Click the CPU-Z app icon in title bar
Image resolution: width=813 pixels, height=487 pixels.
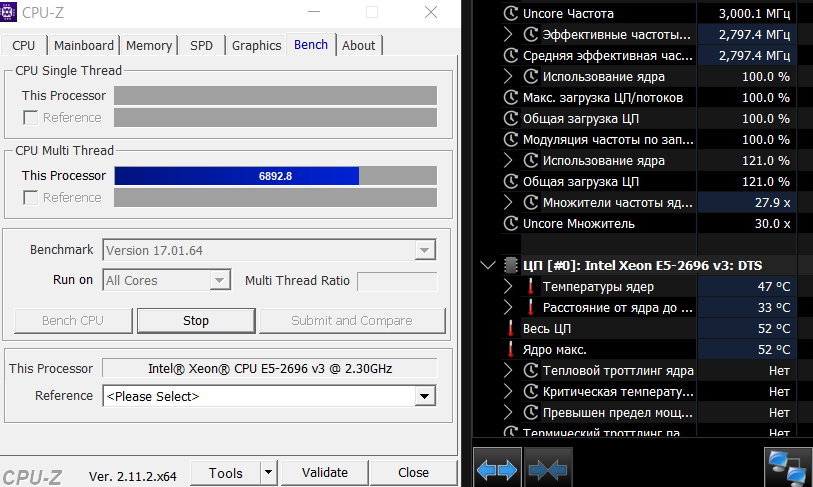(x=8, y=11)
